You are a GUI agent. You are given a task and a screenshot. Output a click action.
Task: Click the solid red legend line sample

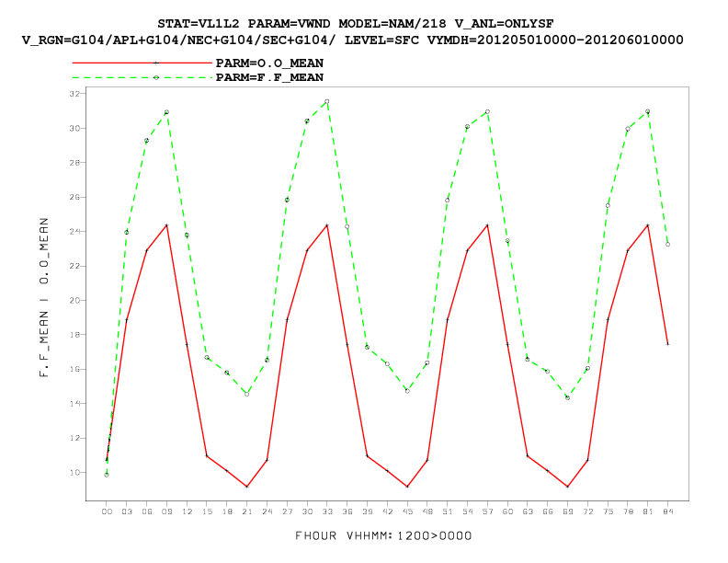[142, 63]
